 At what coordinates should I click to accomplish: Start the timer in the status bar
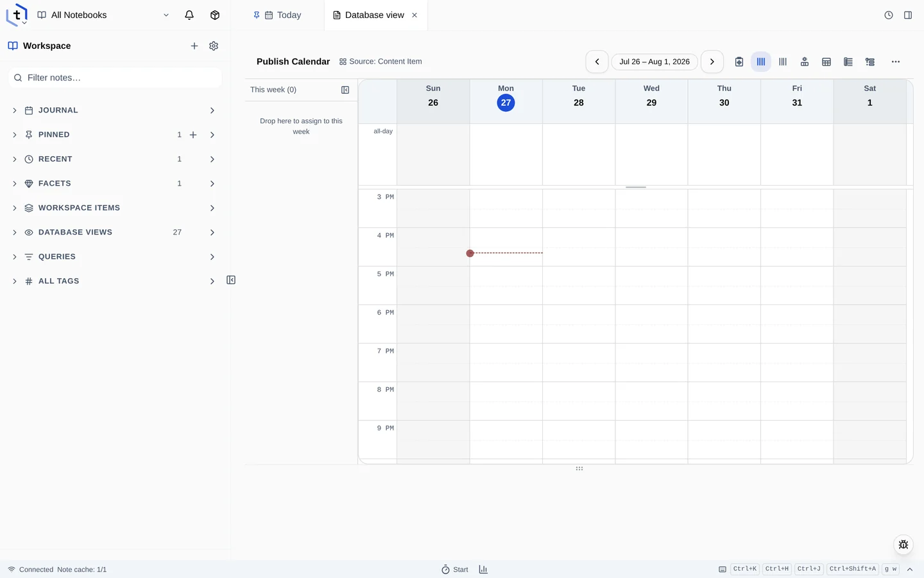click(x=455, y=570)
